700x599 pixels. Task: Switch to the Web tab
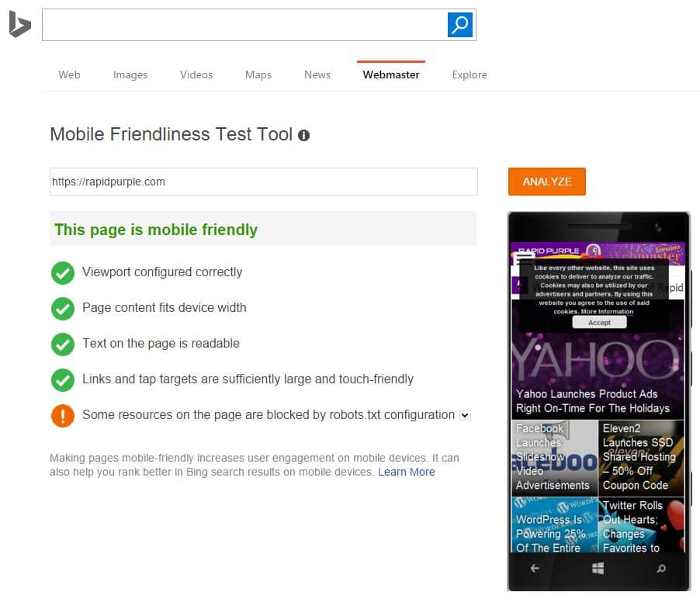pyautogui.click(x=69, y=74)
